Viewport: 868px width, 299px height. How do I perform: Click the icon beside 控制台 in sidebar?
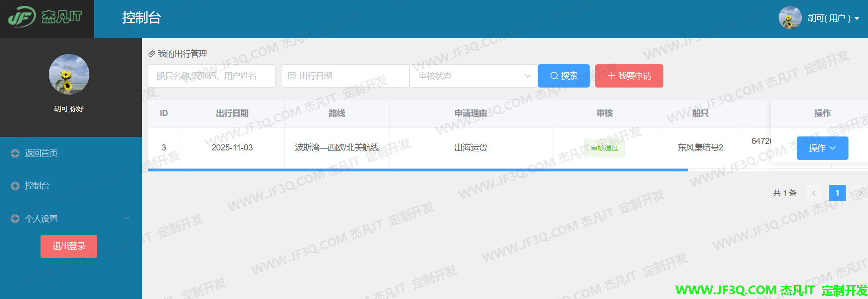point(15,186)
